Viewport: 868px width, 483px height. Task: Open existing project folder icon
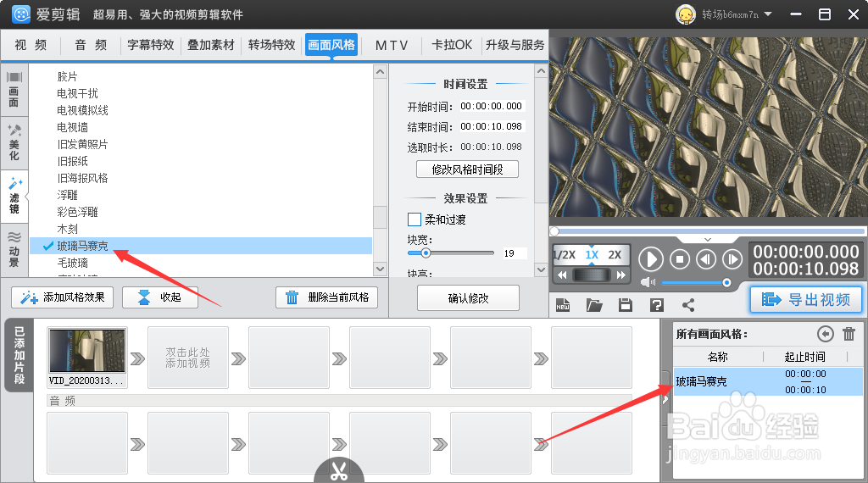[594, 305]
